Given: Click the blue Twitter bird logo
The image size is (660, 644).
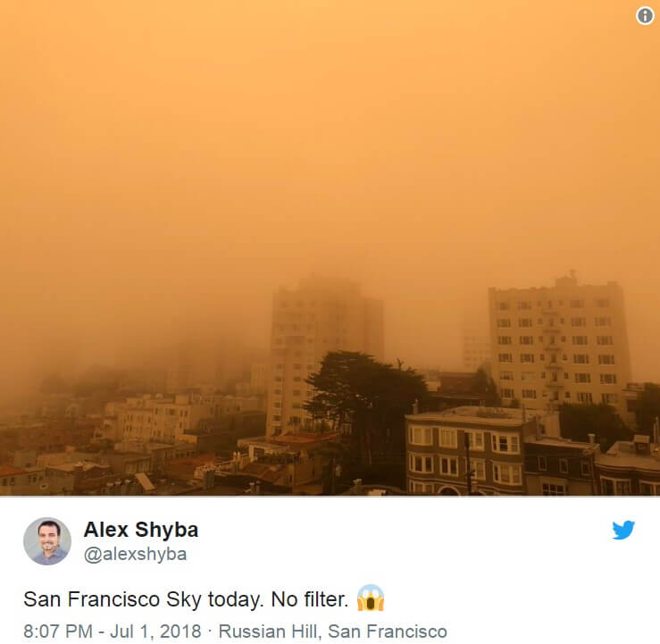Looking at the screenshot, I should (x=623, y=530).
